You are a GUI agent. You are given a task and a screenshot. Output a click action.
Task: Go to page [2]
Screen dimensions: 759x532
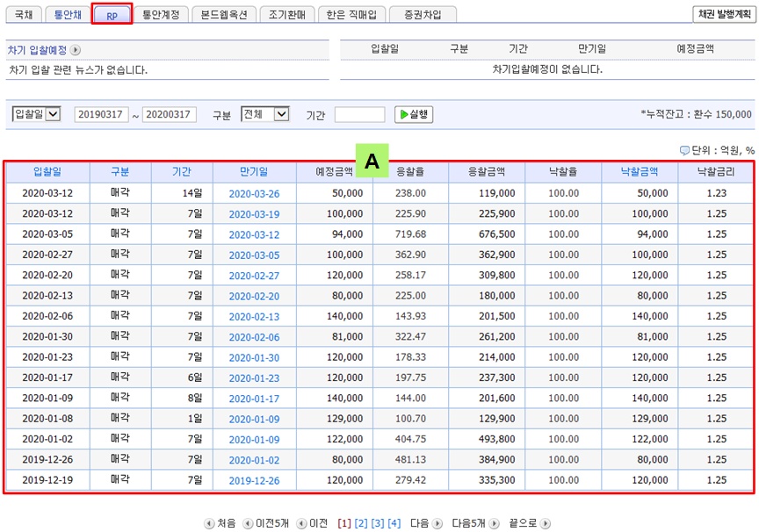[361, 523]
